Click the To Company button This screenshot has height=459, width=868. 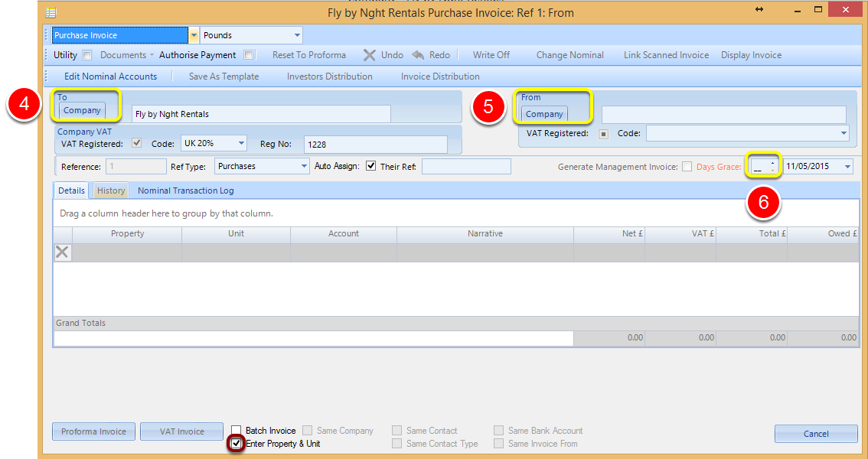pyautogui.click(x=82, y=110)
